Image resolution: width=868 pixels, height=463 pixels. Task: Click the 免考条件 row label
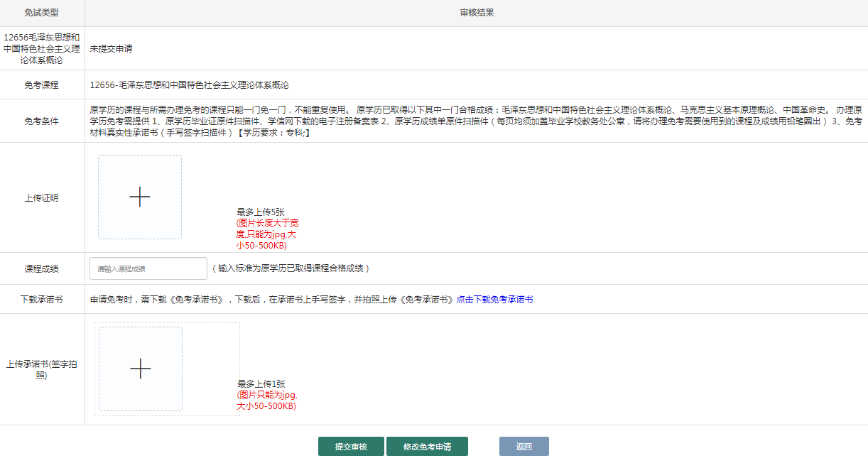tap(42, 121)
